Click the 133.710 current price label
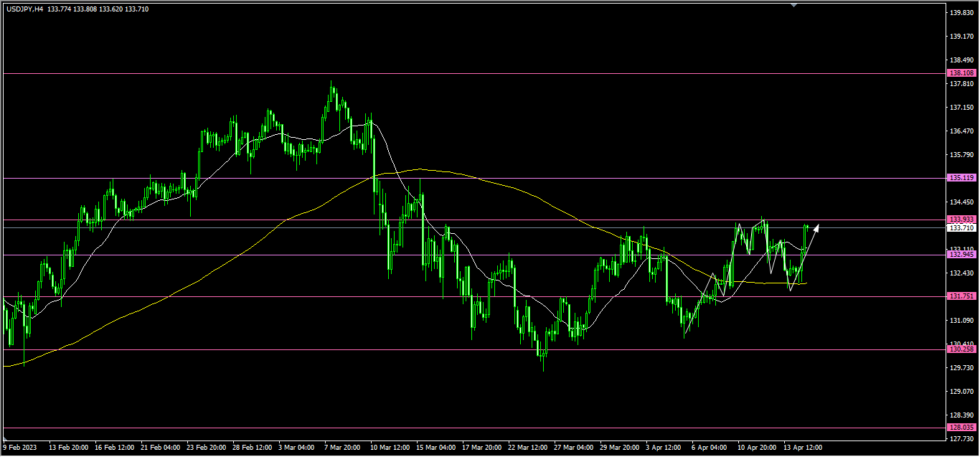 coord(961,228)
